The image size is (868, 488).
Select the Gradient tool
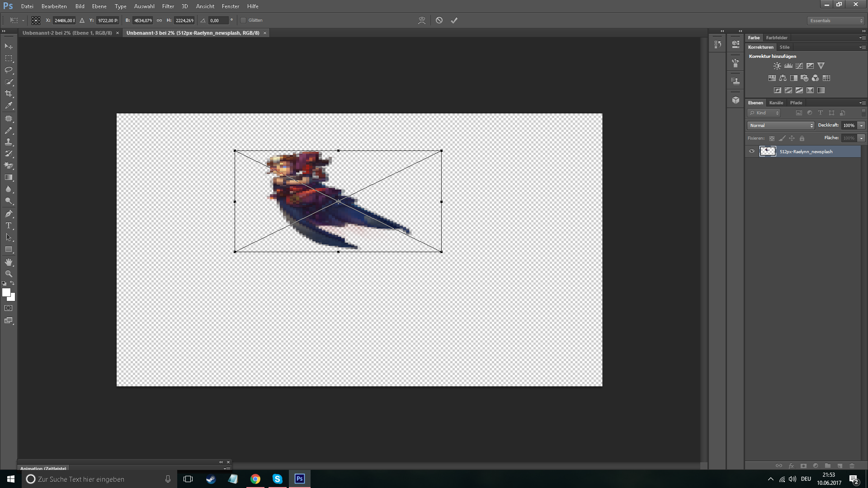[9, 177]
